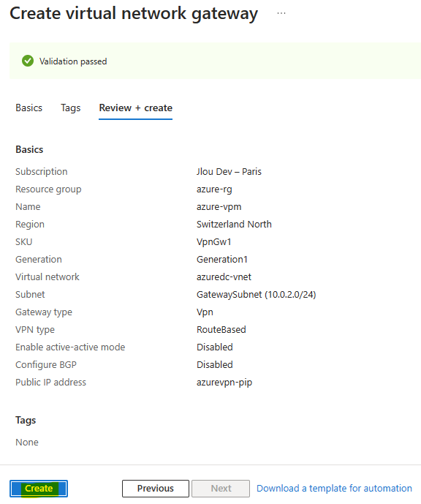
Task: Click the disabled Next button
Action: 221,488
